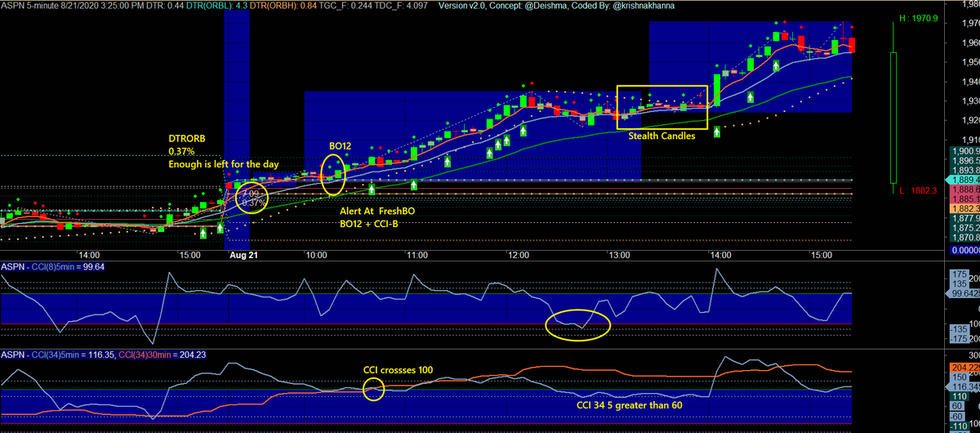Screen dimensions: 980x433
Task: Click the pink 1,885.1 price tag
Action: point(965,199)
